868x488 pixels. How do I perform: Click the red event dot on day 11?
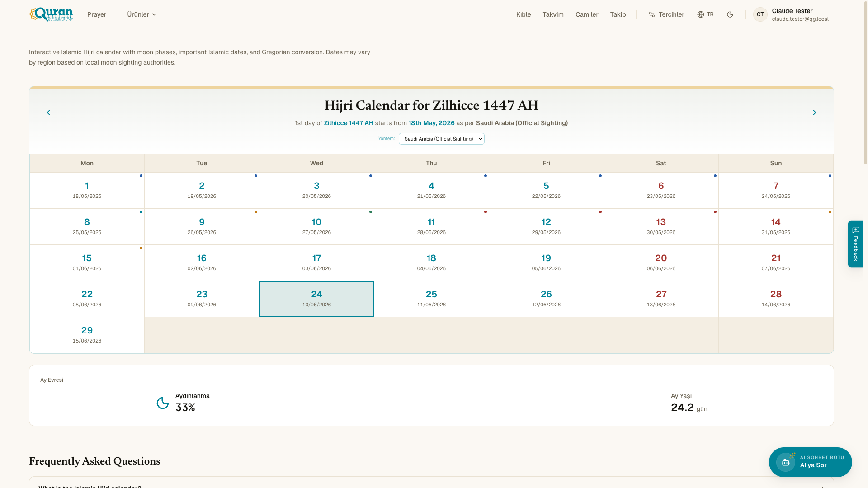pyautogui.click(x=486, y=212)
